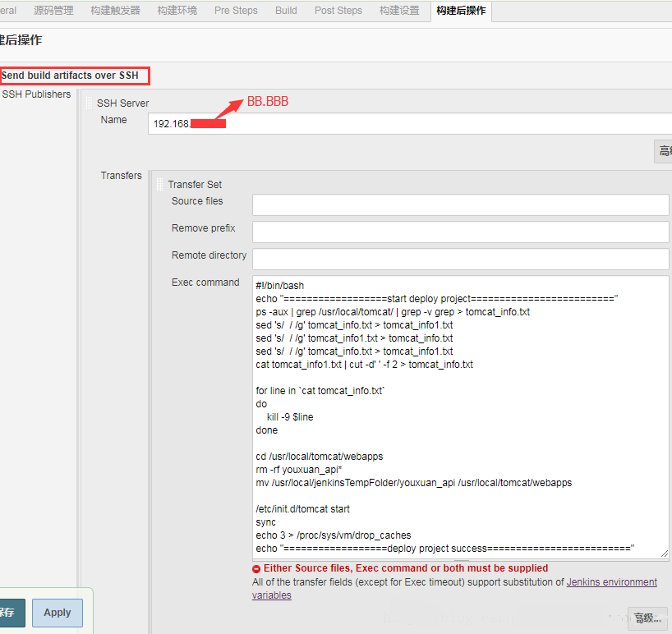Viewport: 672px width, 634px height.
Task: Open the 构建环境 tab
Action: 177,11
